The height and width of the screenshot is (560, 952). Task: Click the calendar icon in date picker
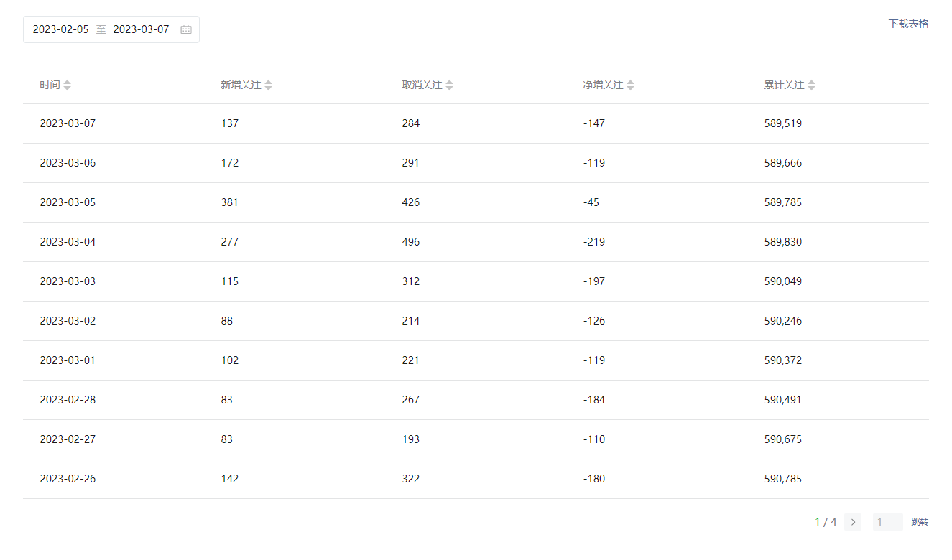click(x=186, y=29)
